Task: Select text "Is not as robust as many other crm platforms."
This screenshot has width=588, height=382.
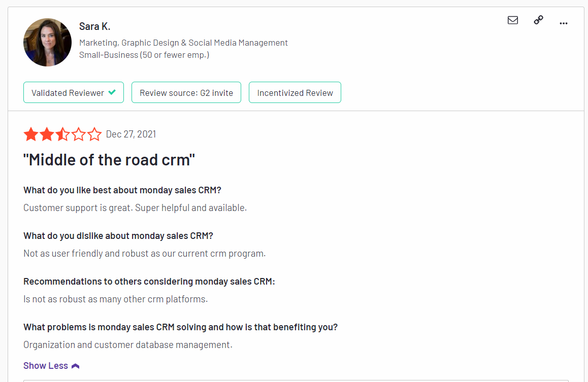Action: coord(115,299)
